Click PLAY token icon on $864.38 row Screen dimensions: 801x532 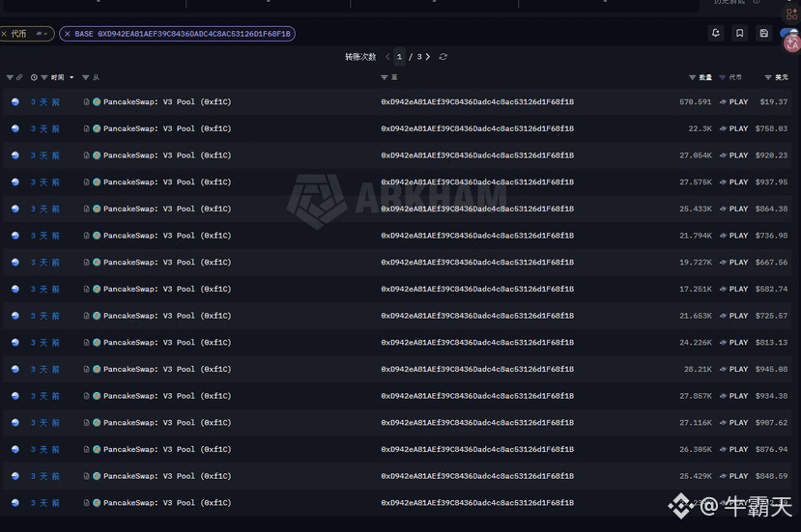click(x=724, y=209)
